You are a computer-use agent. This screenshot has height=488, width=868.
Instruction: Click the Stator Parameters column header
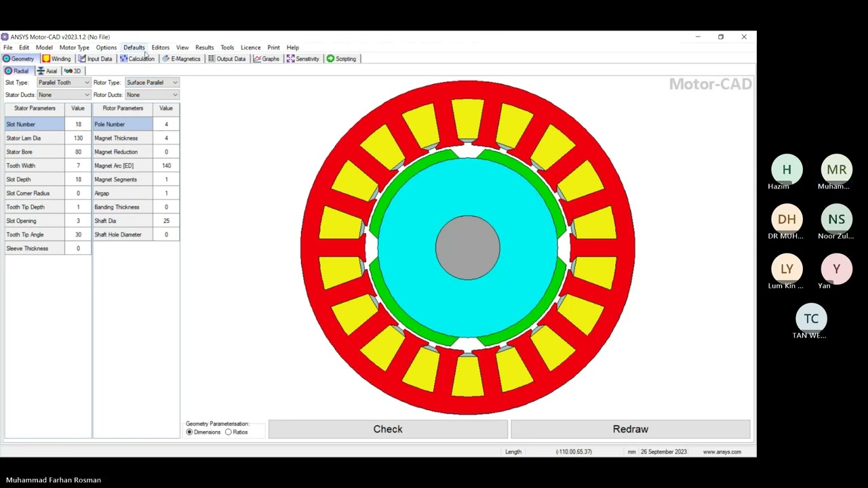click(35, 108)
